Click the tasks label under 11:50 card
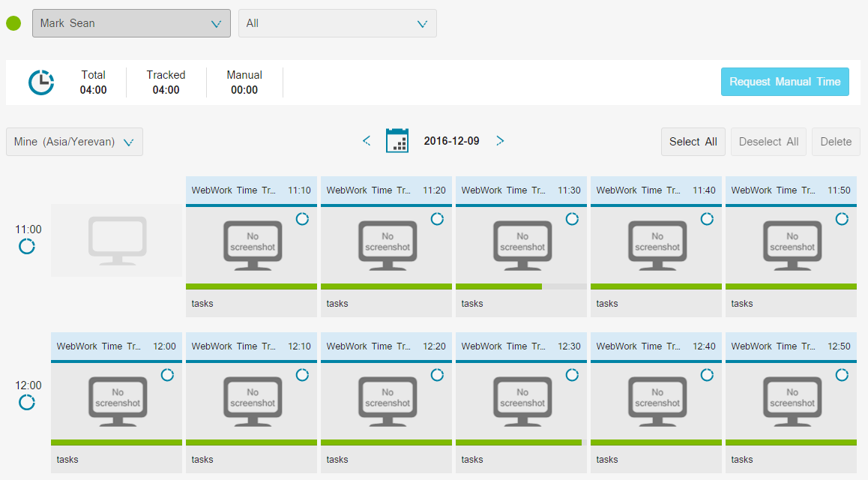The height and width of the screenshot is (480, 868). [x=742, y=304]
